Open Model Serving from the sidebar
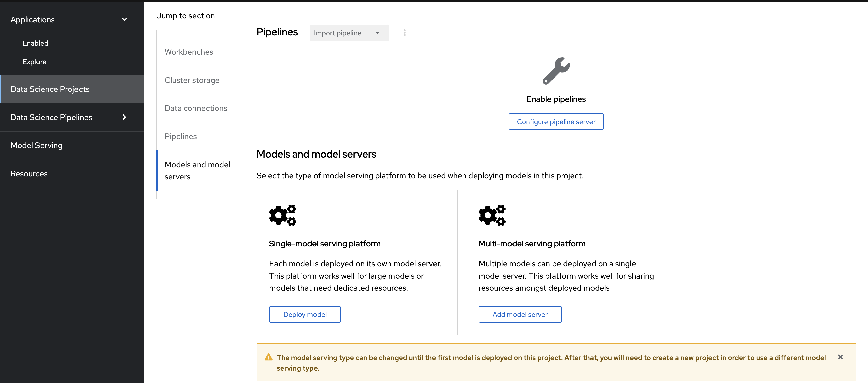The width and height of the screenshot is (868, 383). coord(36,145)
